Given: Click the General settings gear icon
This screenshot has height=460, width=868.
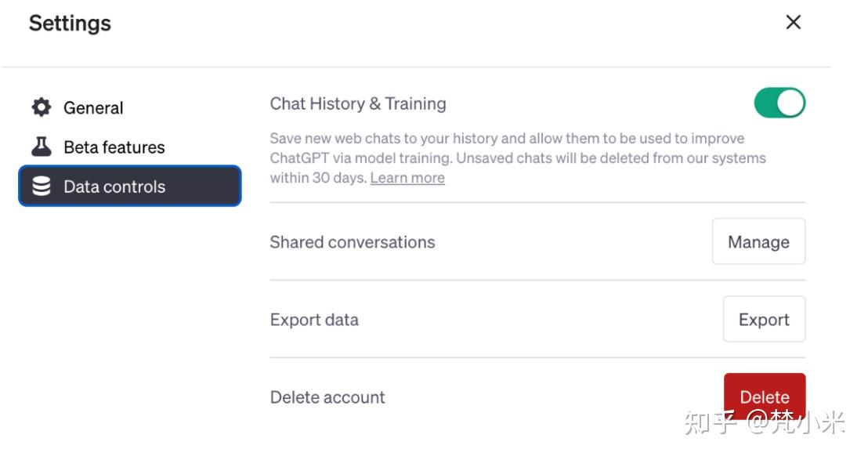Looking at the screenshot, I should click(x=42, y=107).
